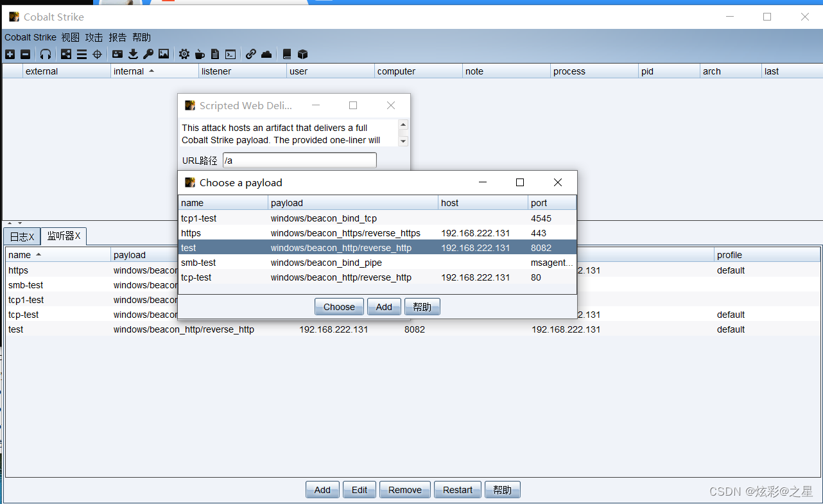
Task: Click Add button below the listeners table
Action: coord(322,490)
